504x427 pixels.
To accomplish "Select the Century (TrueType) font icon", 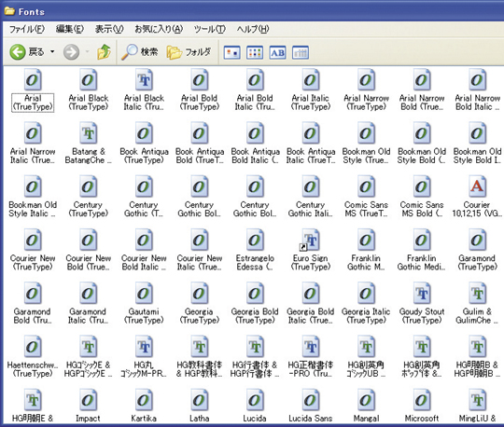I will point(89,186).
